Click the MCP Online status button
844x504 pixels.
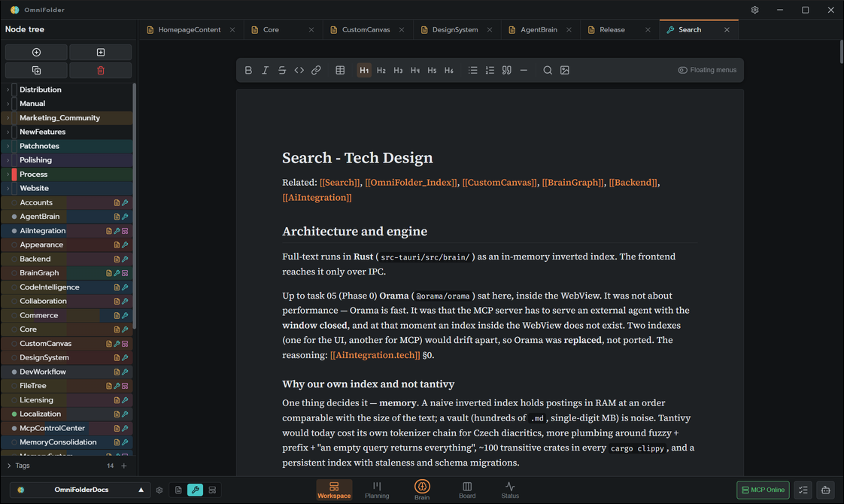point(763,490)
